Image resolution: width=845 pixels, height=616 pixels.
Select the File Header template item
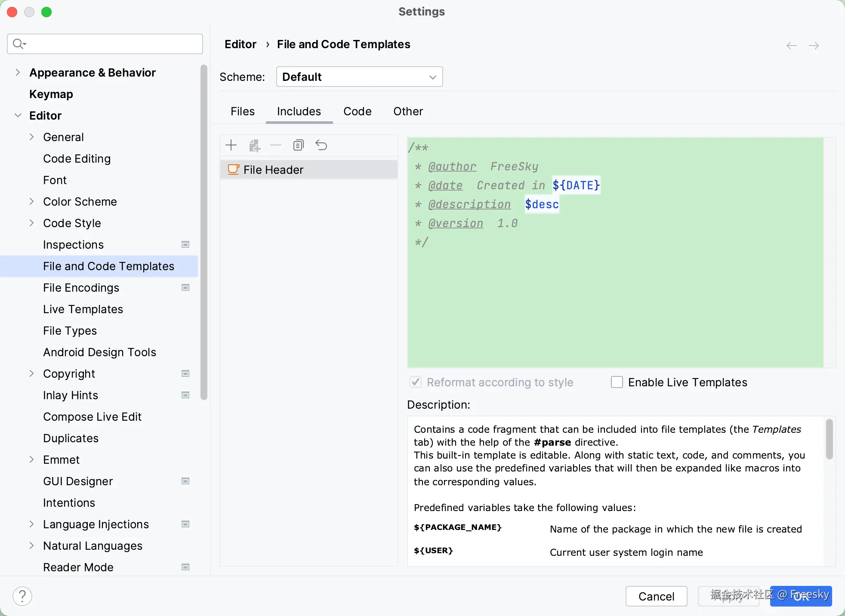click(x=273, y=170)
